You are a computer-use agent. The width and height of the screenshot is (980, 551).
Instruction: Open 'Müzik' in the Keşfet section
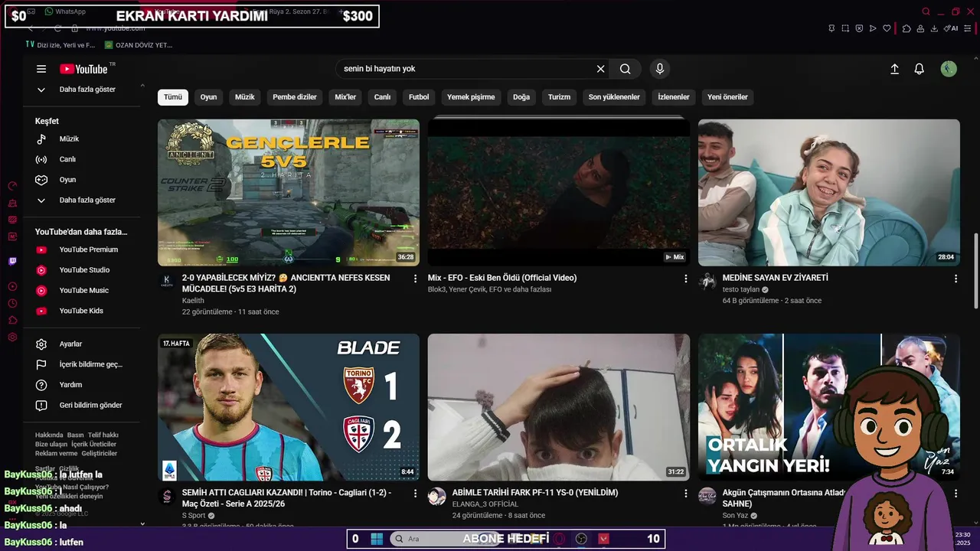69,139
